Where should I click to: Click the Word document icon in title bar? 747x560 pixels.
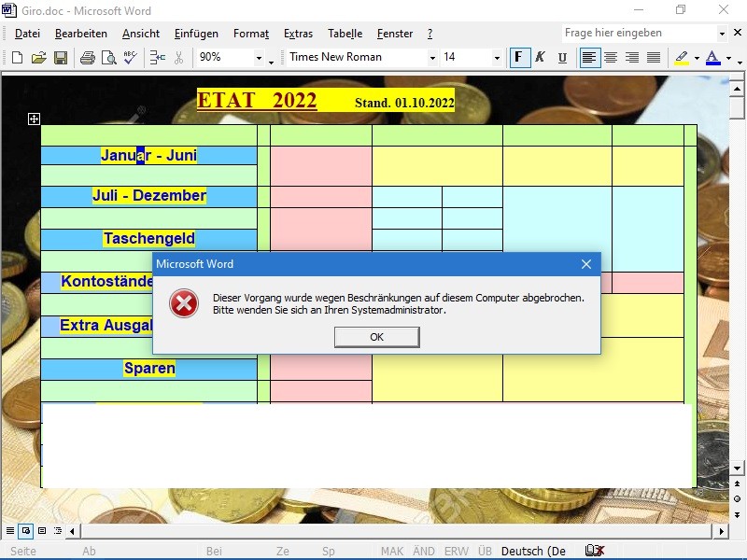[x=8, y=10]
